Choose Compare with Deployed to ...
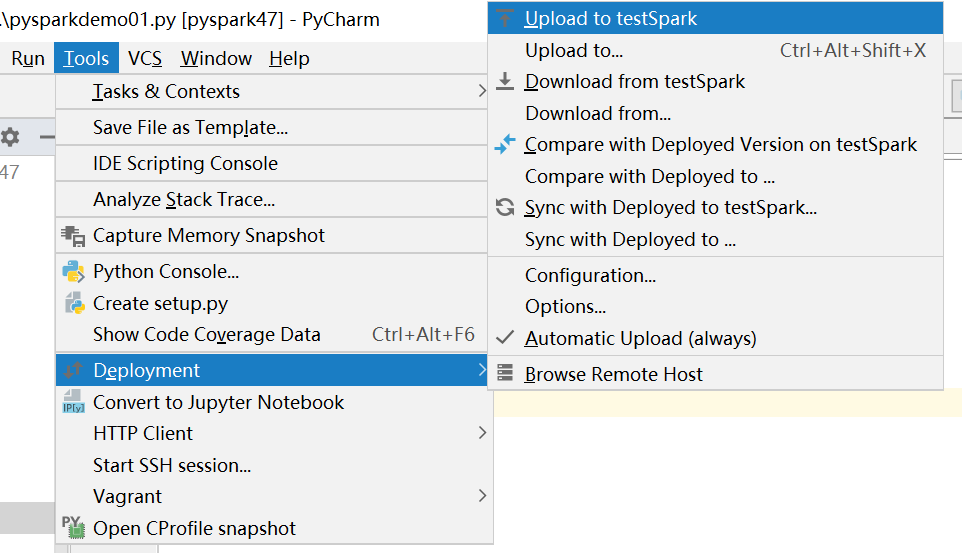The height and width of the screenshot is (553, 962). pyautogui.click(x=715, y=177)
